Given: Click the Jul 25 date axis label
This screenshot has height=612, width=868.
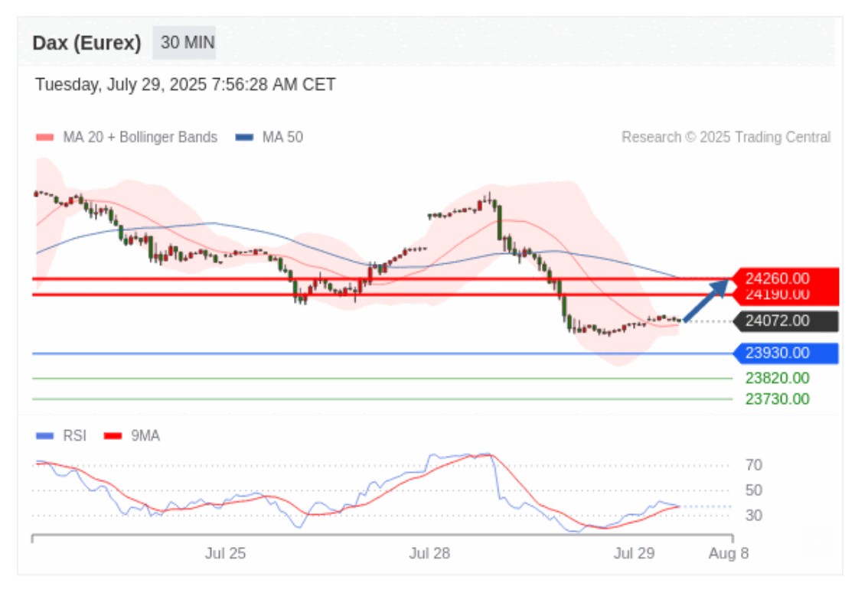Looking at the screenshot, I should [x=225, y=553].
